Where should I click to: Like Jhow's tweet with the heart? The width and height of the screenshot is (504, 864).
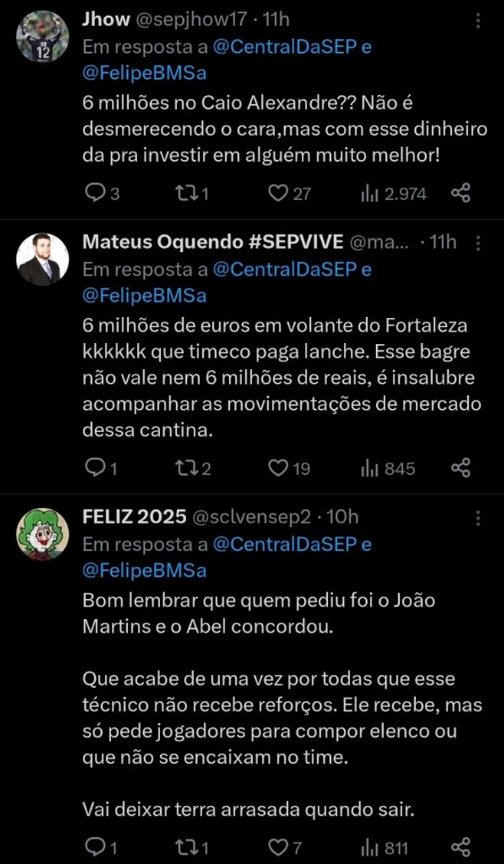[280, 194]
